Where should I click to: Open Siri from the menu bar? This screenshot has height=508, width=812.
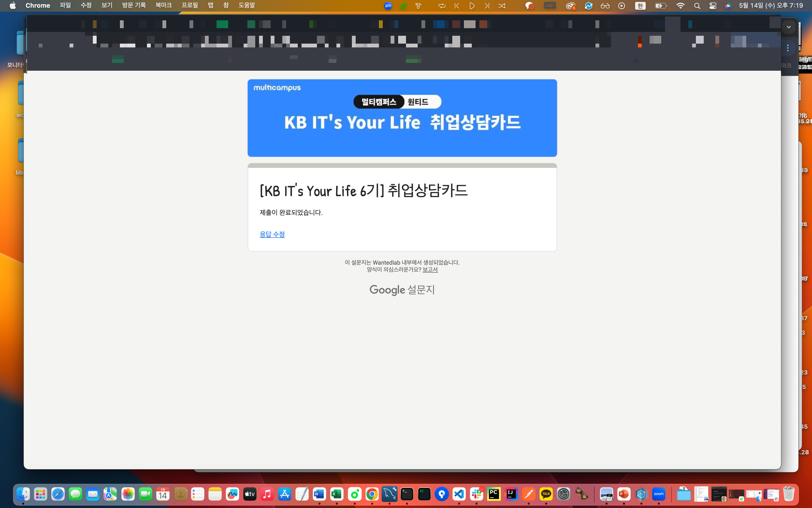728,6
